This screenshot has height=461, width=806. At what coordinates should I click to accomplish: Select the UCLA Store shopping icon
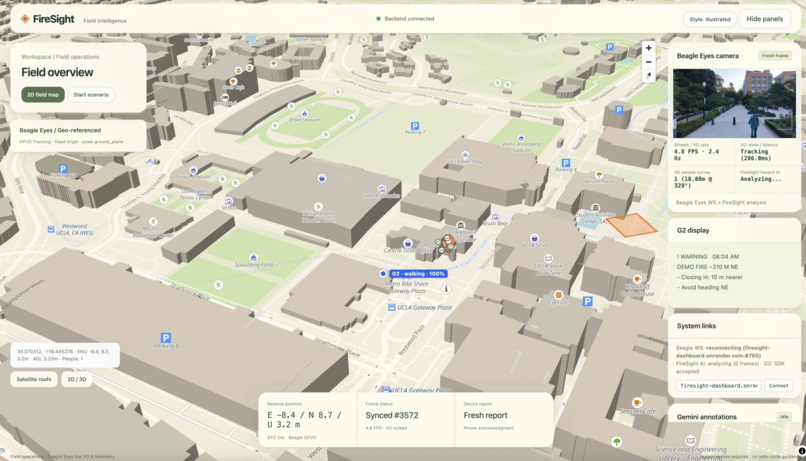coord(535,238)
